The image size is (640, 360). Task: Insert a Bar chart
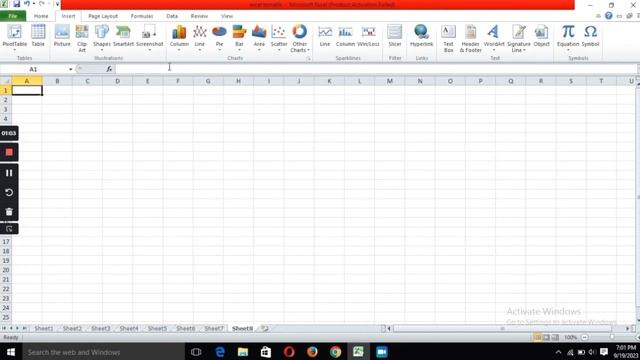pos(239,38)
